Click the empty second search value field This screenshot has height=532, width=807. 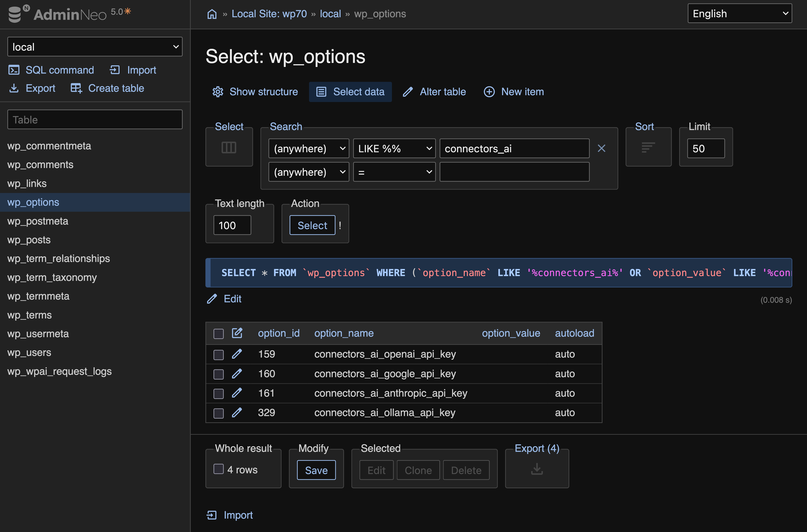(x=514, y=172)
